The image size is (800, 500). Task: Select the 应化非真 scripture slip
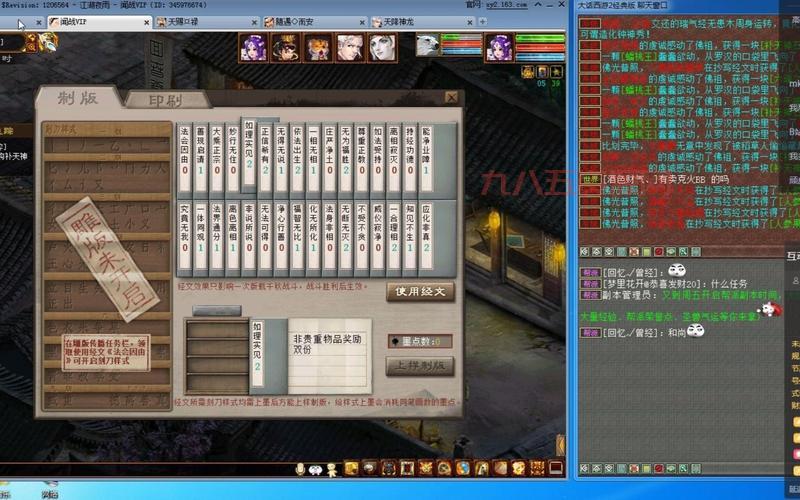coord(426,238)
